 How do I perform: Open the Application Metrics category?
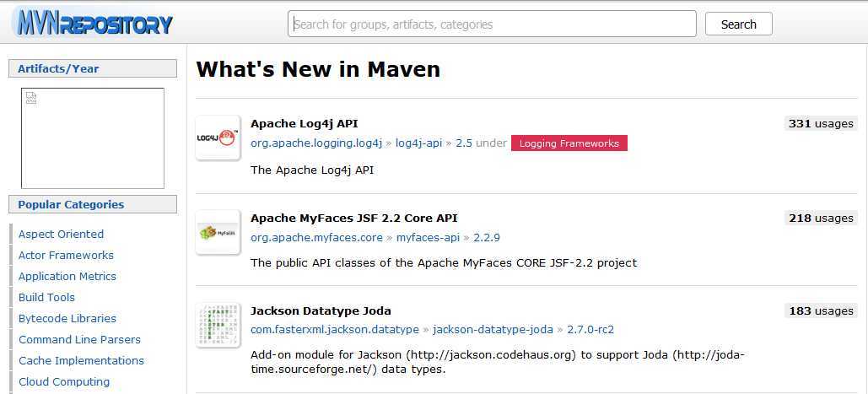coord(67,276)
